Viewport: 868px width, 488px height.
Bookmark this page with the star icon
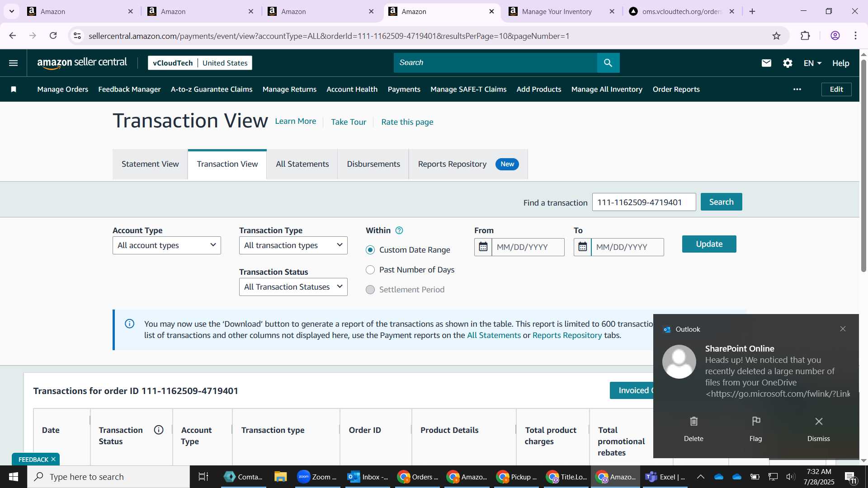(776, 36)
